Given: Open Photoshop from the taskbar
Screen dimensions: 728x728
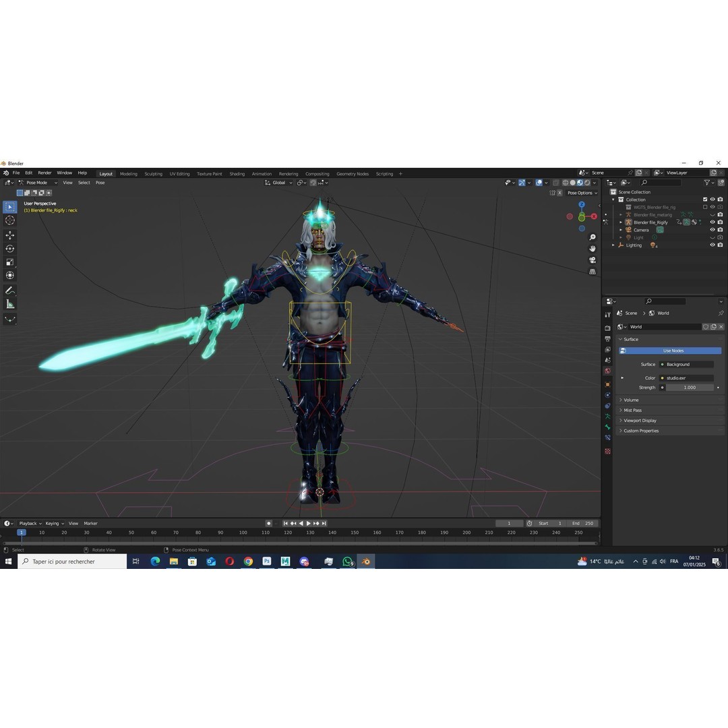Looking at the screenshot, I should point(266,562).
